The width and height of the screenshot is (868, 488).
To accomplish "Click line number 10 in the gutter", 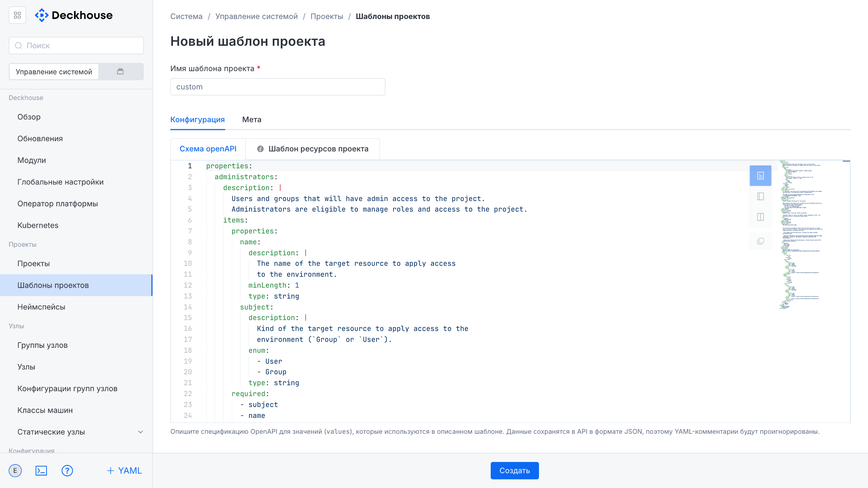I will click(x=188, y=263).
